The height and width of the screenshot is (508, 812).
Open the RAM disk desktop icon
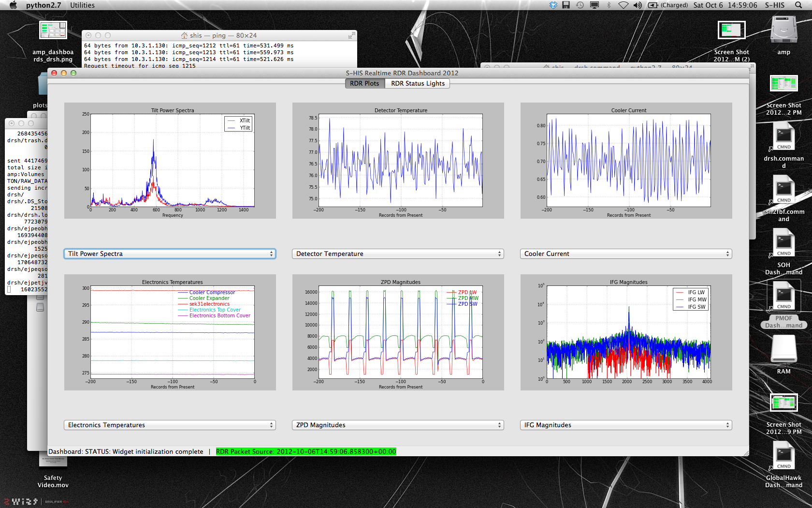point(783,348)
